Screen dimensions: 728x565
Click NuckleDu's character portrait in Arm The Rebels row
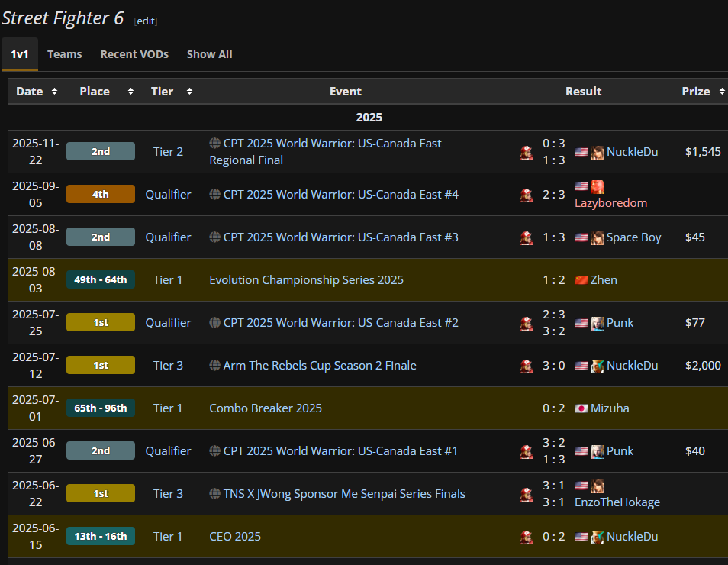(598, 366)
